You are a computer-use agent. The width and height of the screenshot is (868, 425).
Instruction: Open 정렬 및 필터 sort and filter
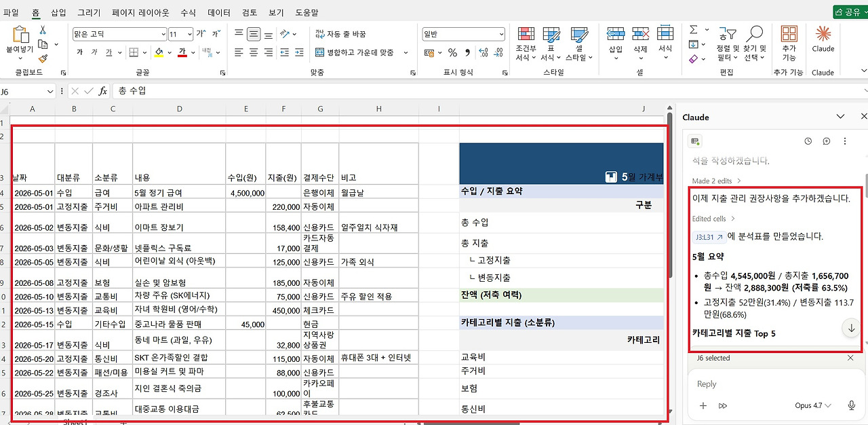727,44
